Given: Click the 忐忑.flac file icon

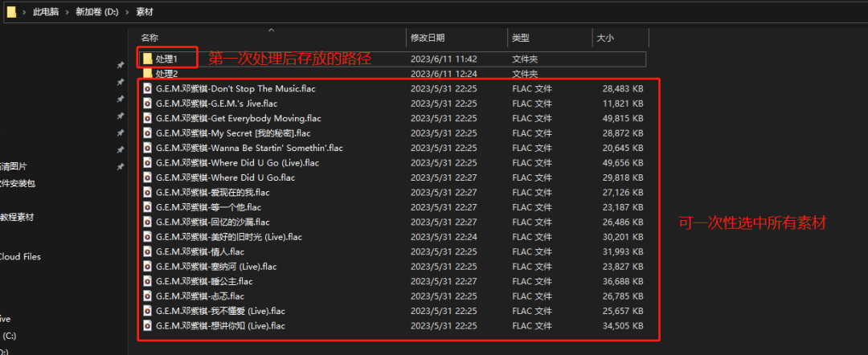Looking at the screenshot, I should (x=147, y=296).
